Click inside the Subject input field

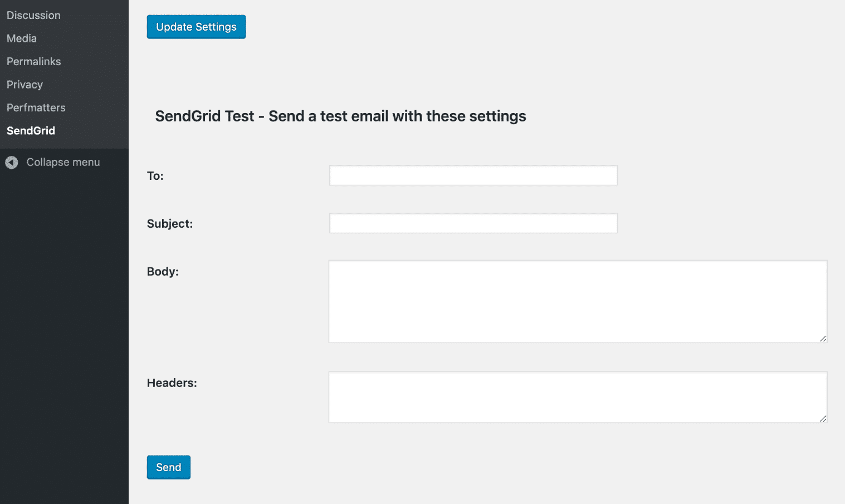click(x=473, y=223)
